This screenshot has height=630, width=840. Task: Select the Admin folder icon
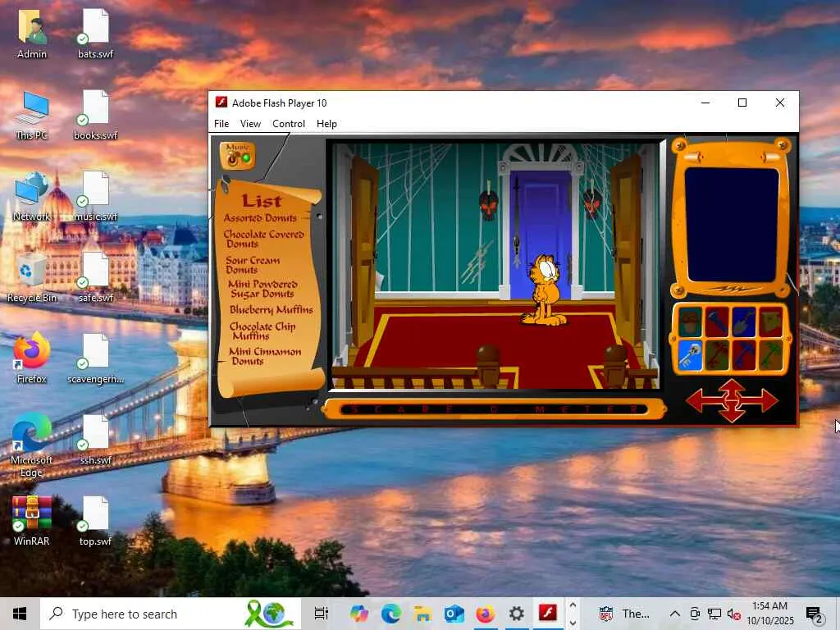coord(32,33)
